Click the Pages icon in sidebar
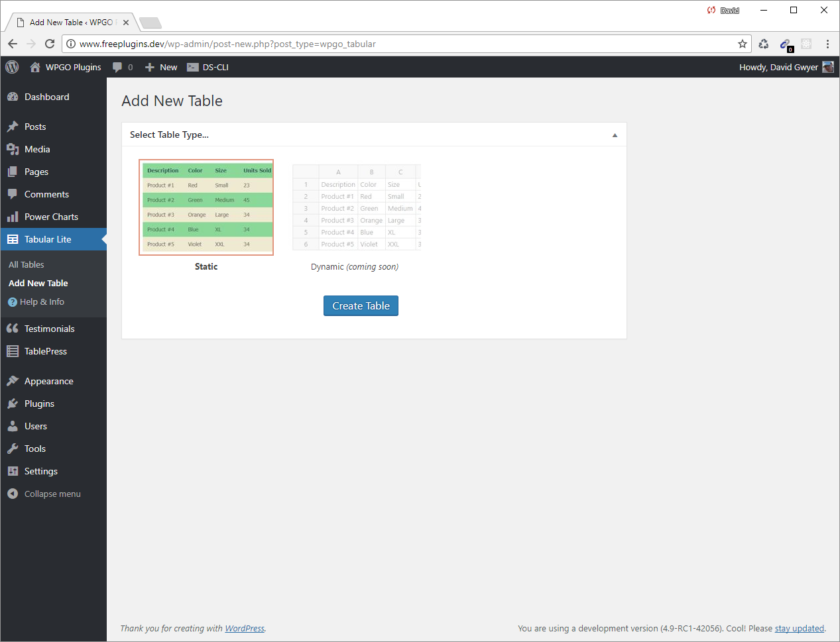 pyautogui.click(x=13, y=172)
